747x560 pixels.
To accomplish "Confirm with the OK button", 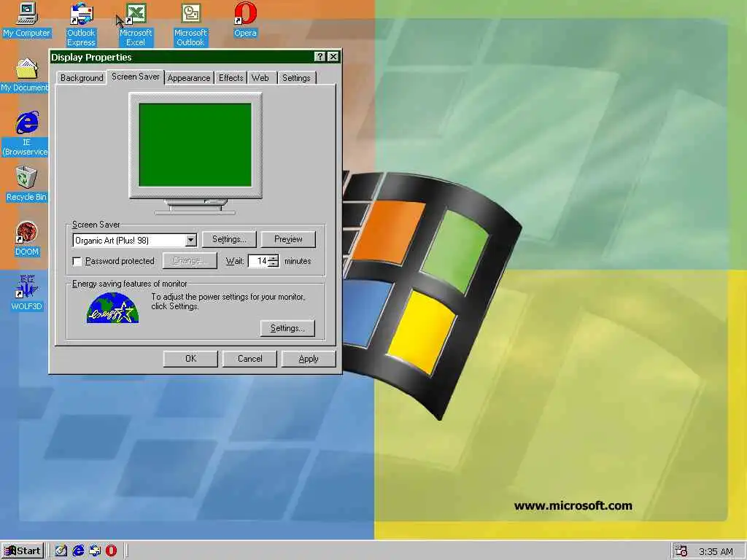I will click(x=190, y=359).
